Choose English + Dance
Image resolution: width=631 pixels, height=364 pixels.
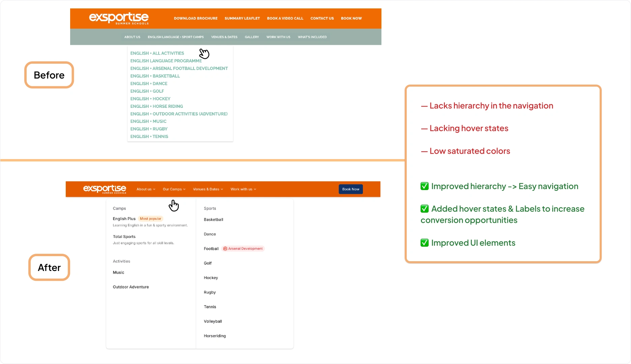149,84
